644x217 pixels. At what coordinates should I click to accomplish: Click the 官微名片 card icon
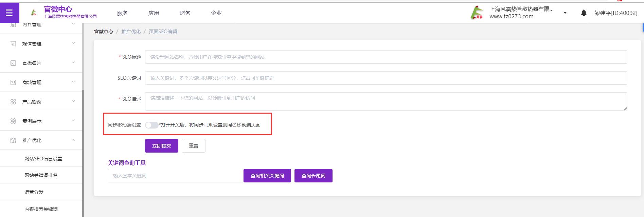point(13,63)
